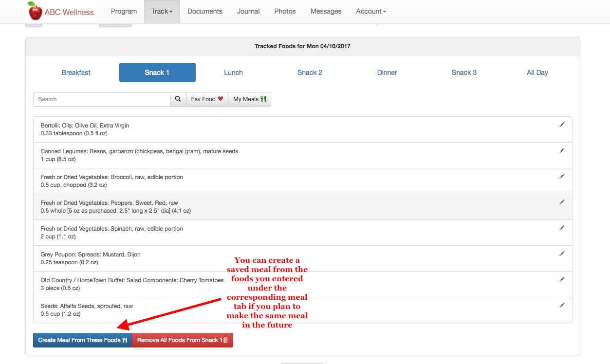Viewport: 610px width, 364px height.
Task: Select the Broccoli raw edible portion row
Action: tap(302, 181)
